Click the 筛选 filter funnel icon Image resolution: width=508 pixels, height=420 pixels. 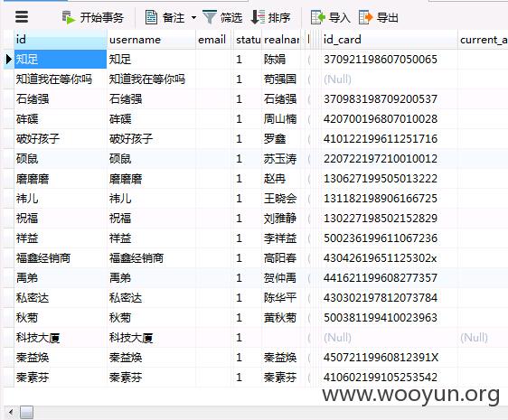click(x=210, y=17)
